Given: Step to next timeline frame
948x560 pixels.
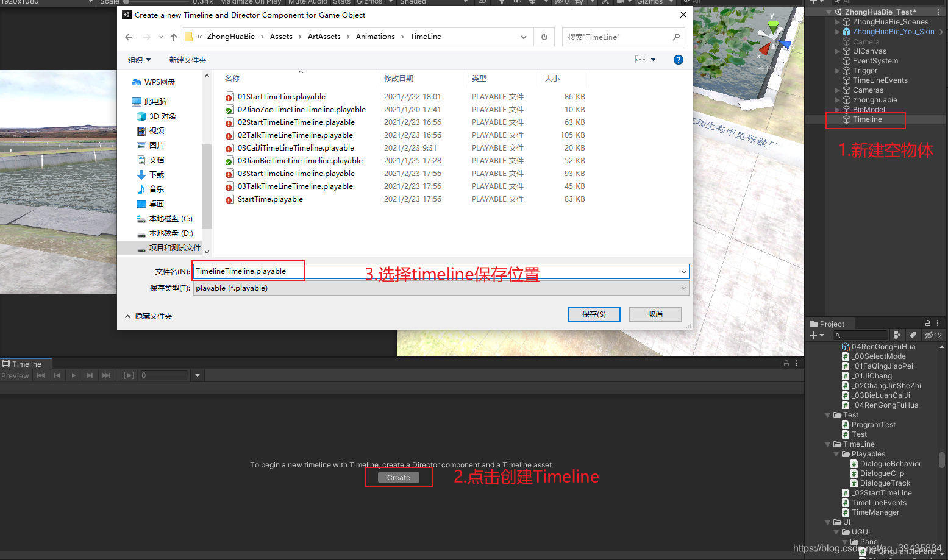Looking at the screenshot, I should 90,376.
